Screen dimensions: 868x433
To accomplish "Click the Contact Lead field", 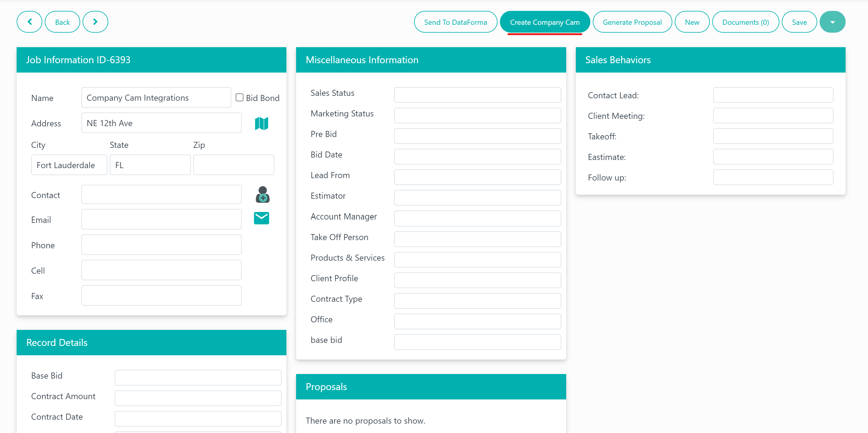I will point(773,95).
